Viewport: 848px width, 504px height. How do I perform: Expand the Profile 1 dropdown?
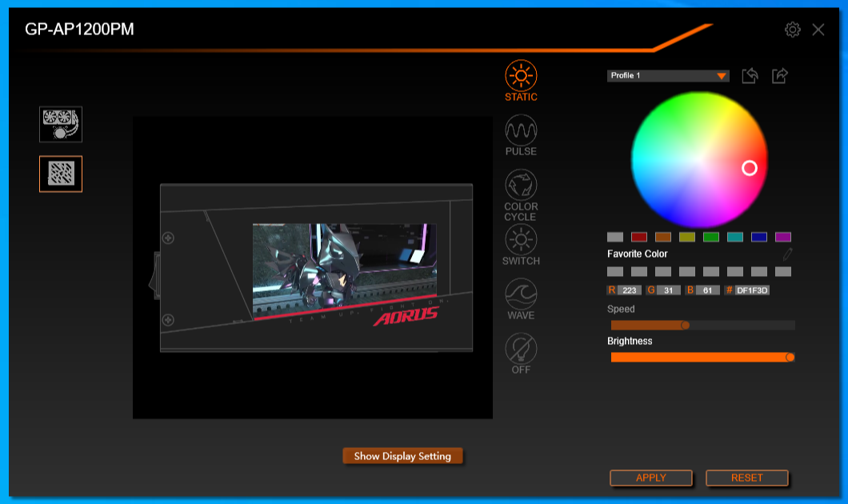[x=668, y=76]
